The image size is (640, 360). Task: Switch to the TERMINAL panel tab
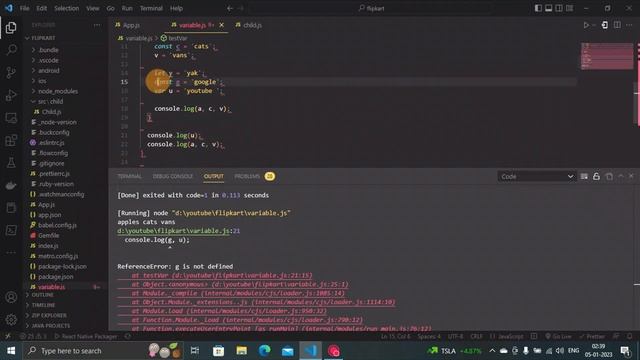click(129, 176)
